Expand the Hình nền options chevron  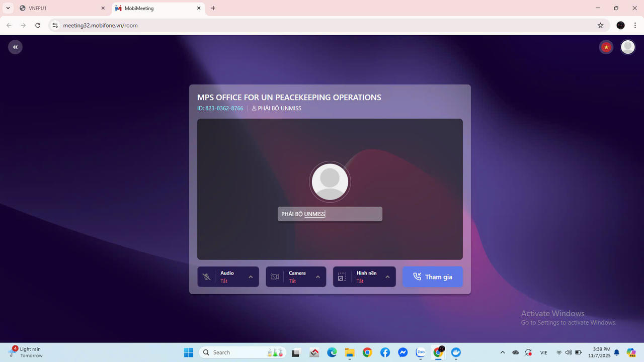tap(387, 277)
